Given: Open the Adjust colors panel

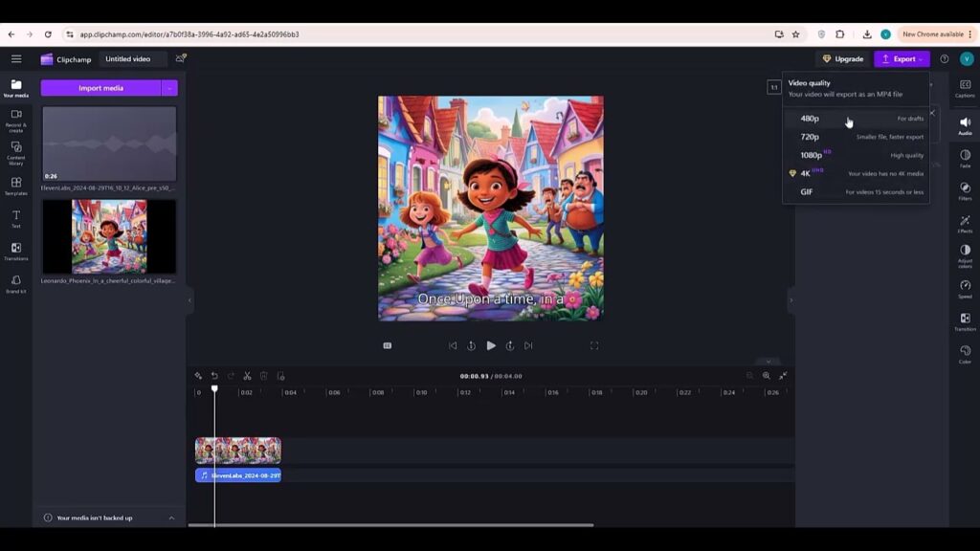Looking at the screenshot, I should tap(965, 256).
